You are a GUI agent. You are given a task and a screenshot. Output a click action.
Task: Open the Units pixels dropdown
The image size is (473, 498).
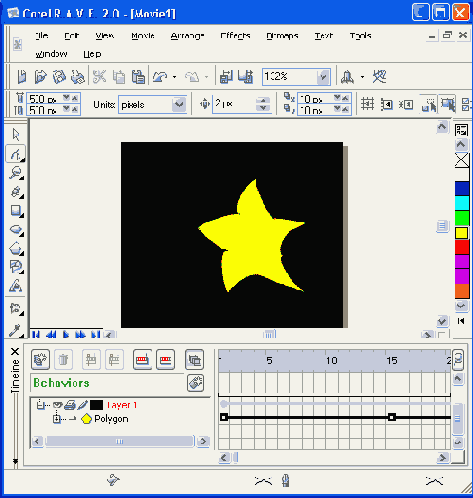coord(179,105)
